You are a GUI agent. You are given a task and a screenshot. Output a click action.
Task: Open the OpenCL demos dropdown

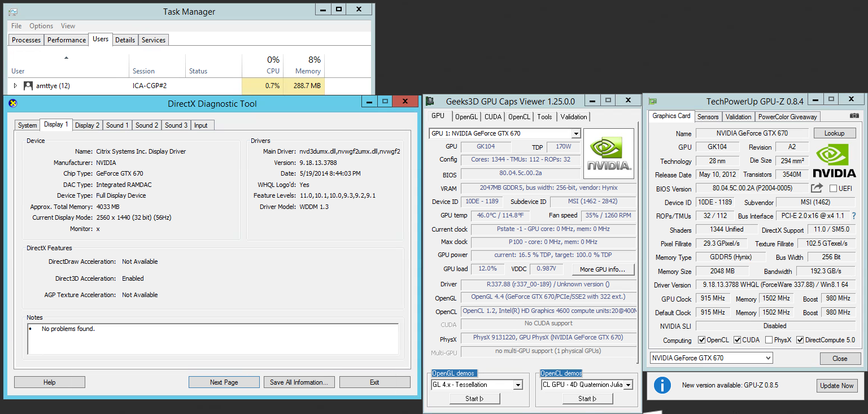(628, 385)
